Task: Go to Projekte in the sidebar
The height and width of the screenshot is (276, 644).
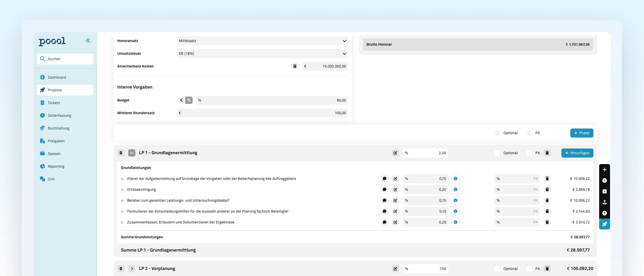Action: [x=65, y=90]
